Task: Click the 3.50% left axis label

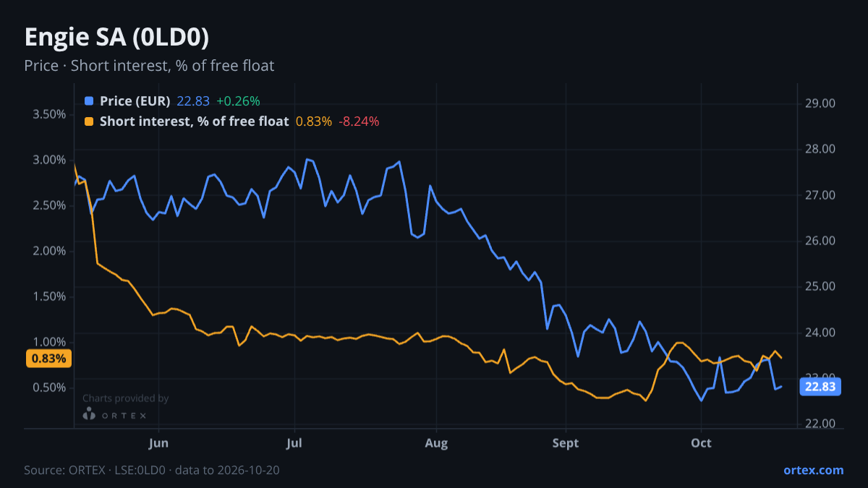Action: pyautogui.click(x=49, y=114)
